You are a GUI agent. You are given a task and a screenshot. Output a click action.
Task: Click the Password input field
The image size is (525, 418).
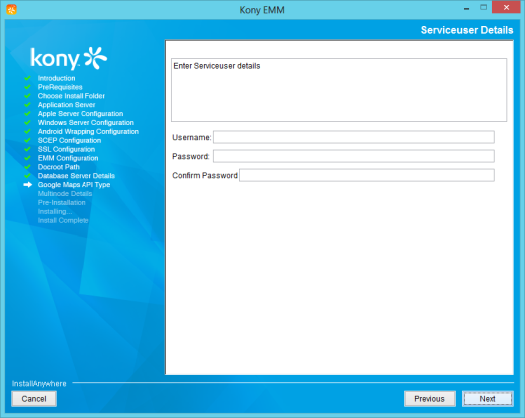point(354,156)
